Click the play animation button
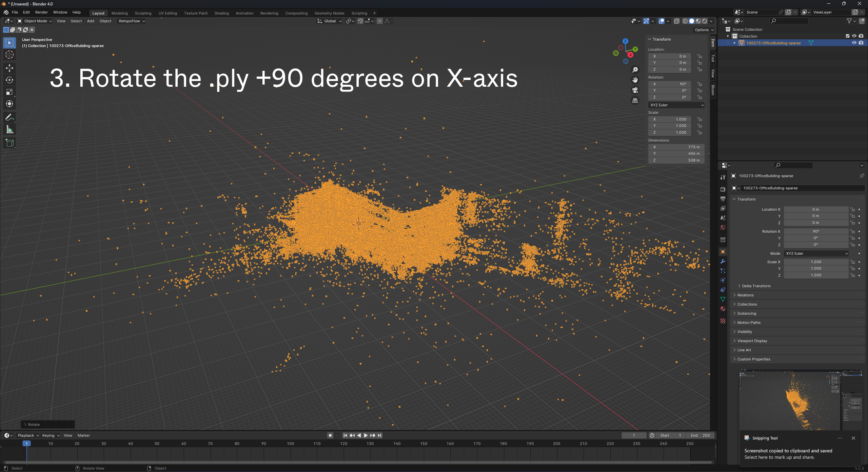This screenshot has height=472, width=868. [x=366, y=435]
